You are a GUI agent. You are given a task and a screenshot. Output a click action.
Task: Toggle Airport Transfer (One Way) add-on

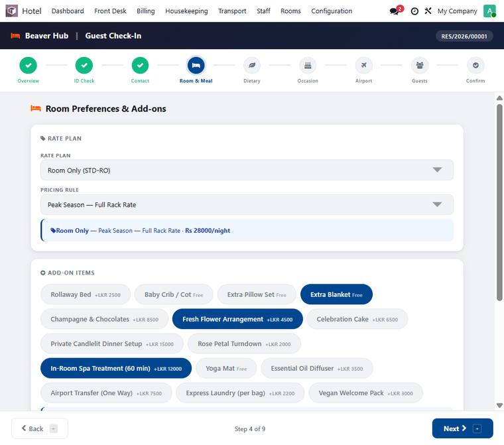(106, 393)
